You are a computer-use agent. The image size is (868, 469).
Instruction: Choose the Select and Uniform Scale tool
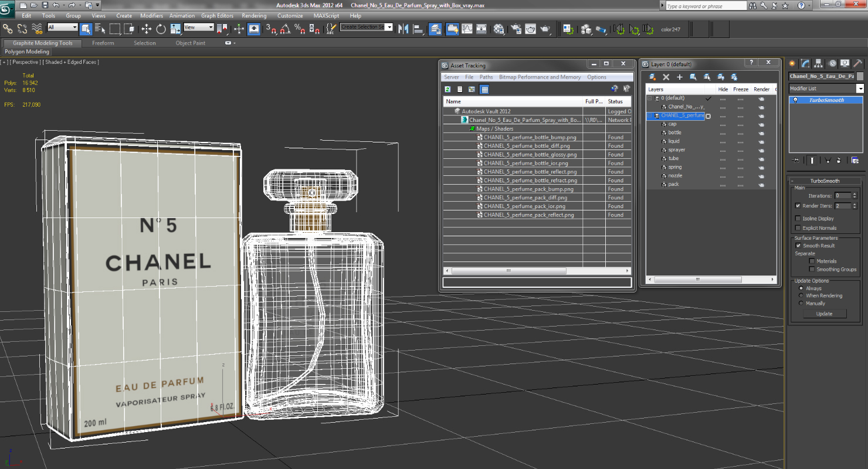coord(175,28)
